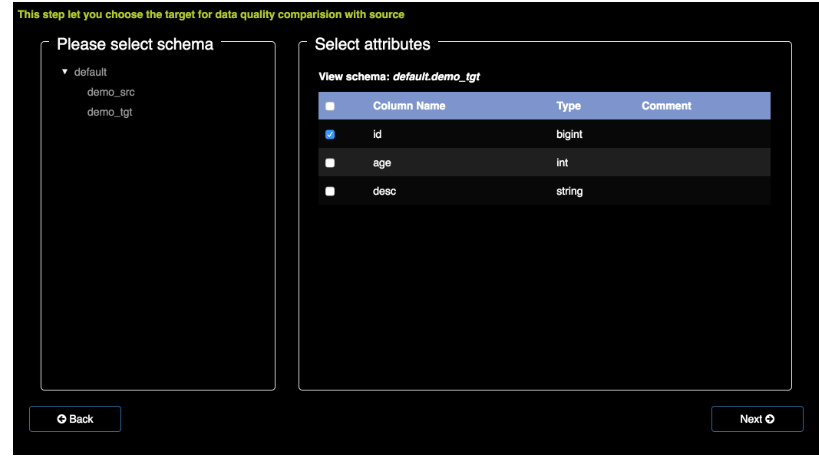
Task: Collapse the default schema tree node
Action: point(65,72)
